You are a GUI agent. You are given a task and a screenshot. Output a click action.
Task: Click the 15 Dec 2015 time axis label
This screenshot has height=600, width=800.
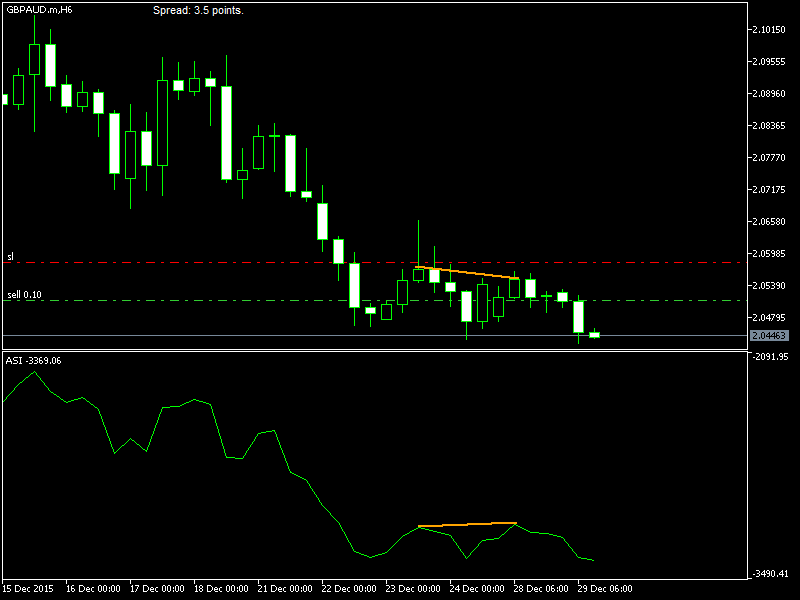pos(28,588)
